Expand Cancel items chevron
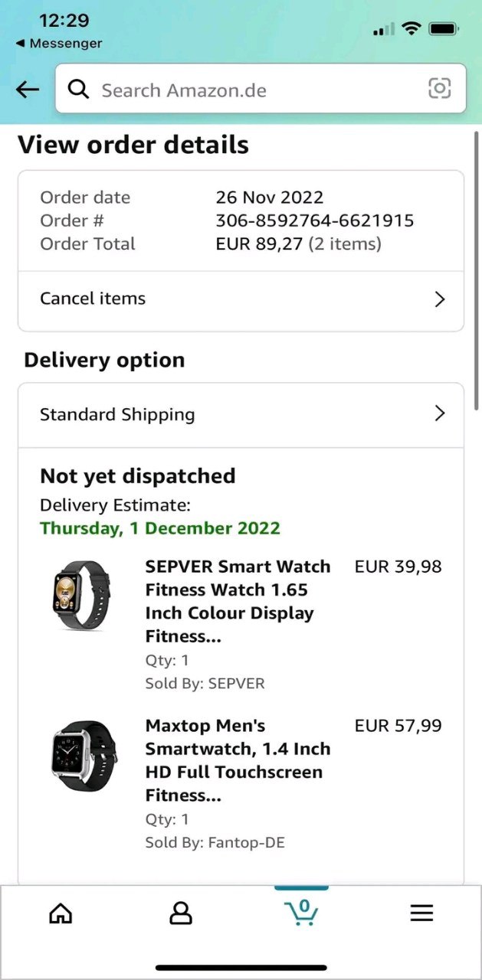Screen dimensions: 482x980 point(439,299)
